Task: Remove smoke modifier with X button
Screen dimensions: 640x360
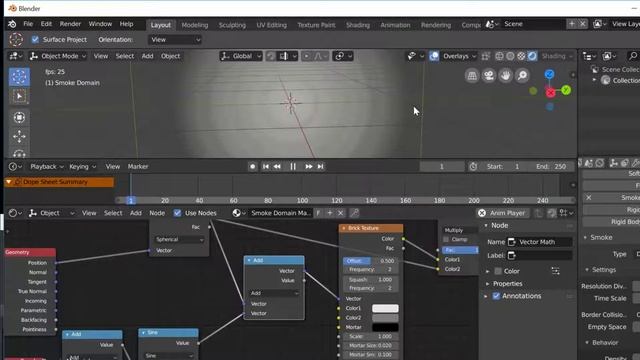Action: tap(589, 198)
